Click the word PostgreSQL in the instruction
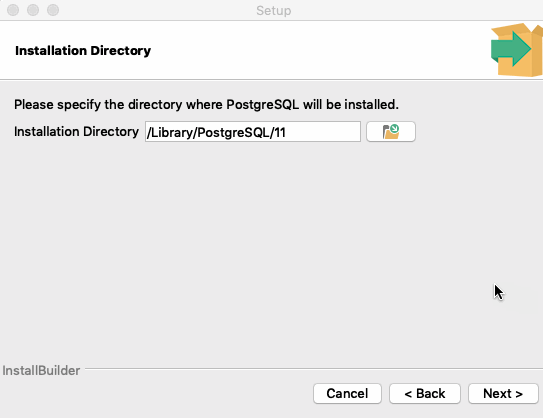Image resolution: width=543 pixels, height=418 pixels. click(x=262, y=104)
